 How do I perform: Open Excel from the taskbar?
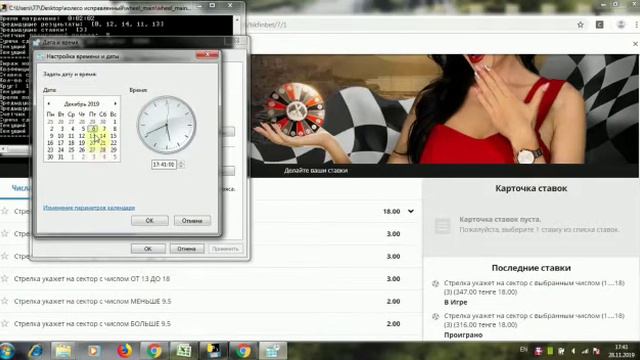[184, 351]
